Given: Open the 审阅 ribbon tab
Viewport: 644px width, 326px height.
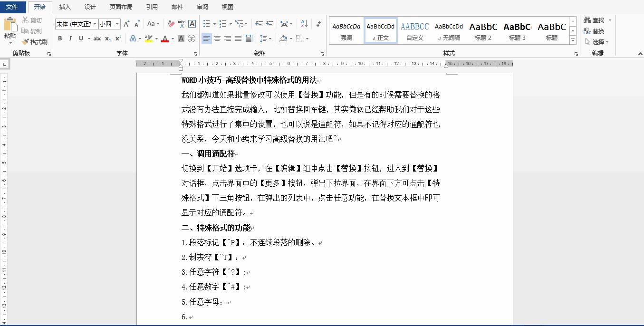Looking at the screenshot, I should [202, 7].
